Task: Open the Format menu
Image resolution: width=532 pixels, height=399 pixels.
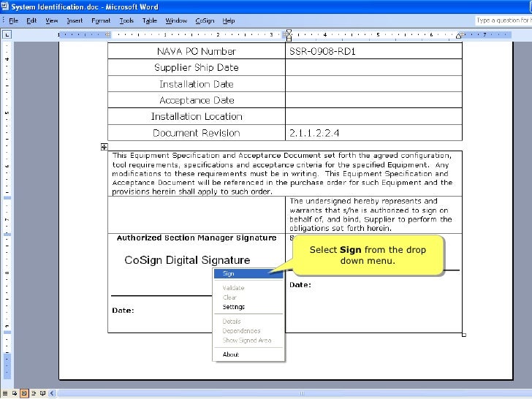Action: (101, 20)
